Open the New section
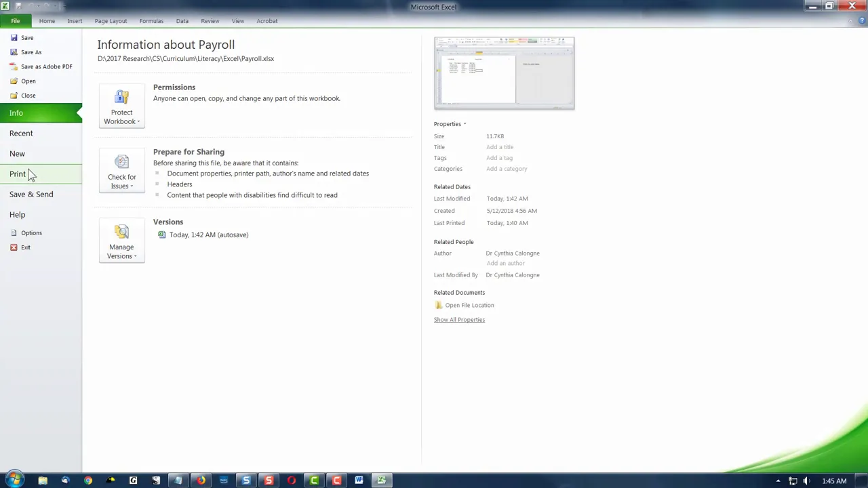Screen dimensions: 868x488 [41, 154]
